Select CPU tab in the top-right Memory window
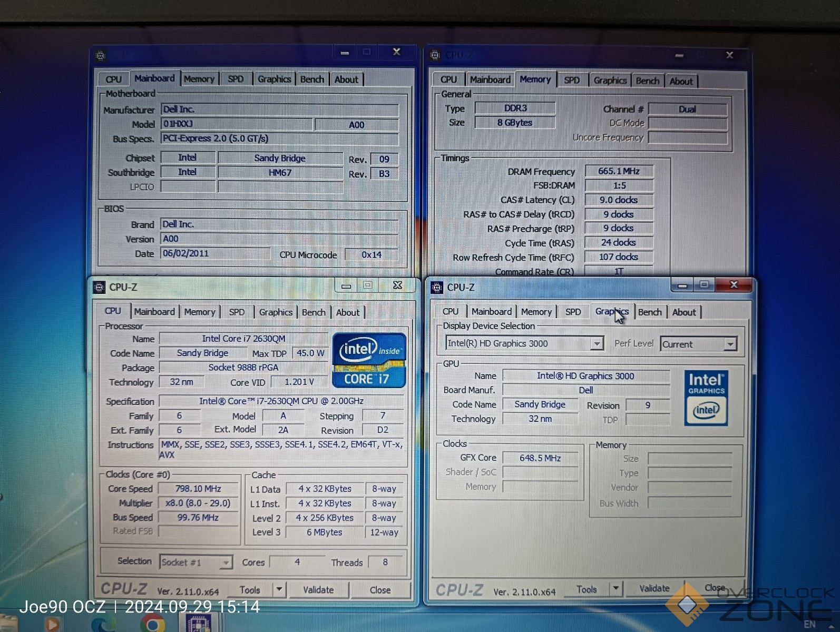 pos(448,80)
